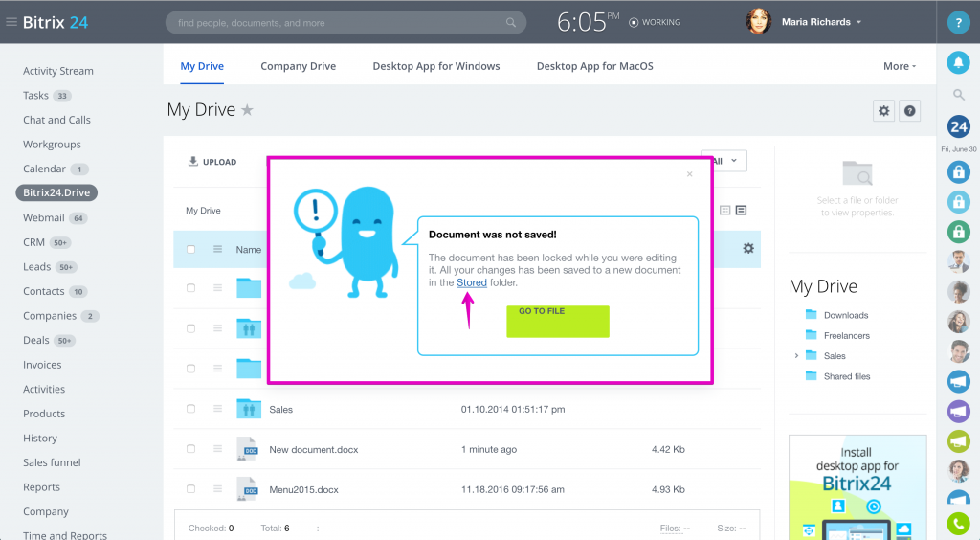Open Workgroups in the left menu
Viewport: 980px width, 540px height.
(52, 145)
